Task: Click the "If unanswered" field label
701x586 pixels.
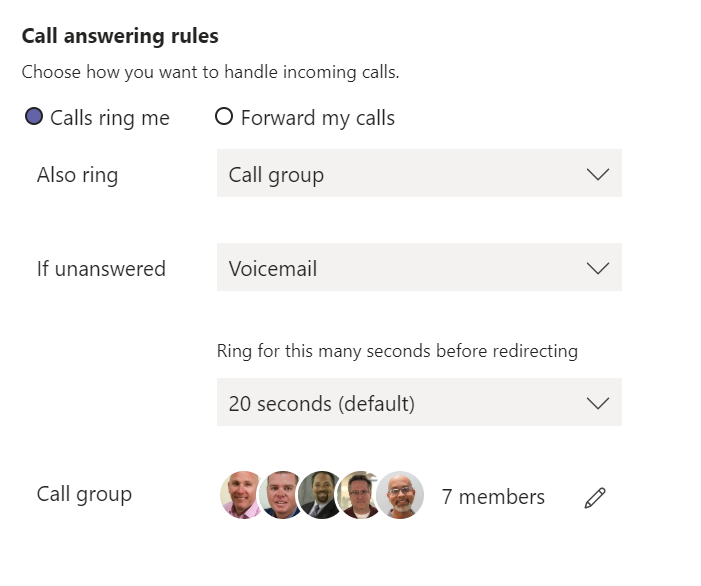Action: click(101, 269)
